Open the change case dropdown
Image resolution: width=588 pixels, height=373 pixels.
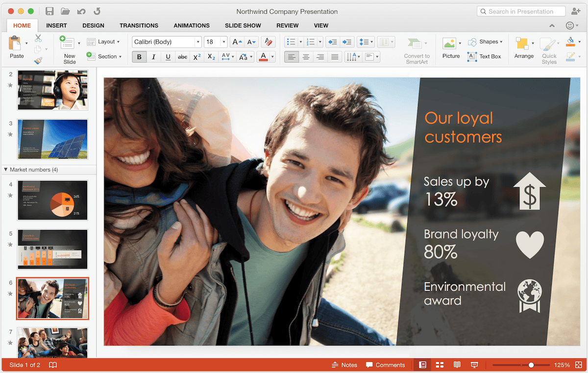245,57
